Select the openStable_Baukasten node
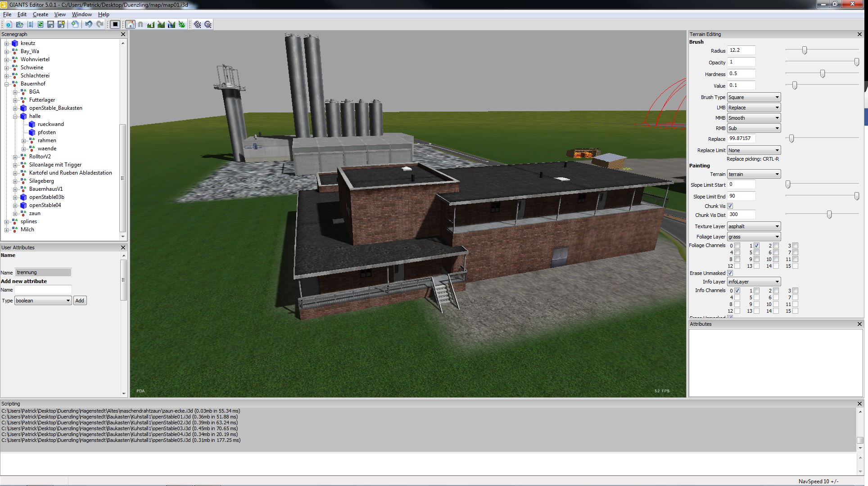Viewport: 868px width, 486px height. [56, 108]
